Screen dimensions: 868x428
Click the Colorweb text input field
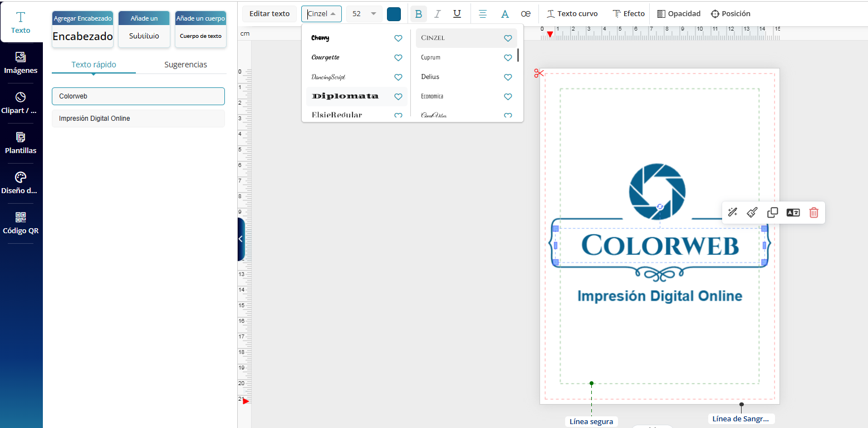(138, 96)
